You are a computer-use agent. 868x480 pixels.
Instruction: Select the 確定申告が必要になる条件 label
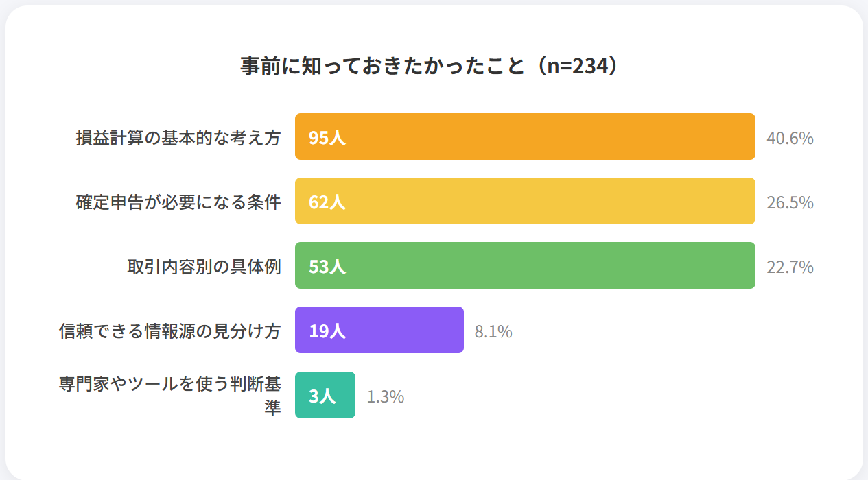coord(178,202)
